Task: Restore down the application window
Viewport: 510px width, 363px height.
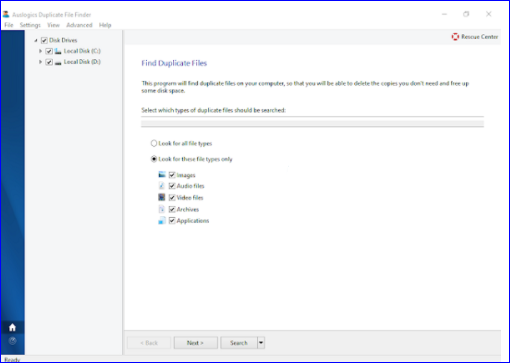Action: [466, 14]
